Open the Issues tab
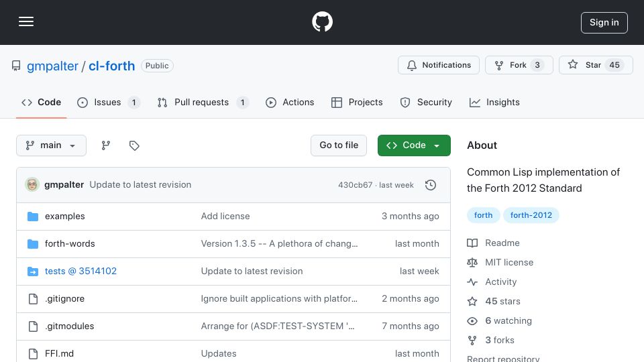644x362 pixels. click(x=109, y=102)
